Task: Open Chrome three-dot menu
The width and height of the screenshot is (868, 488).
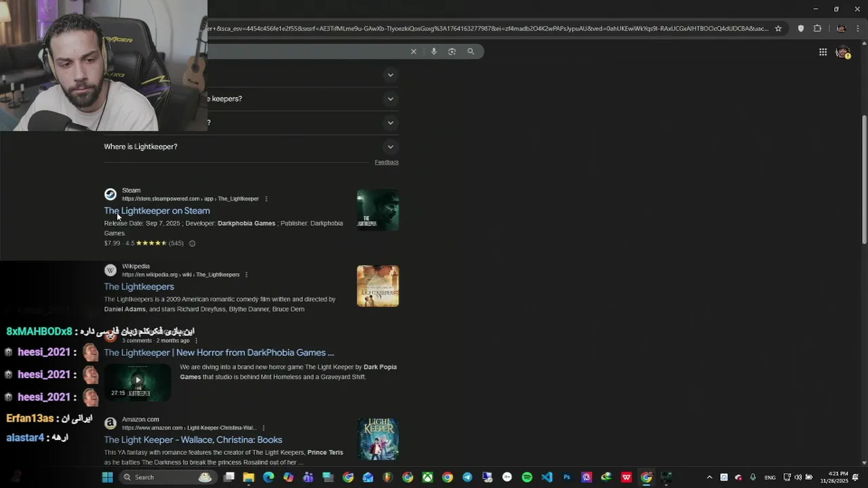Action: [x=858, y=28]
